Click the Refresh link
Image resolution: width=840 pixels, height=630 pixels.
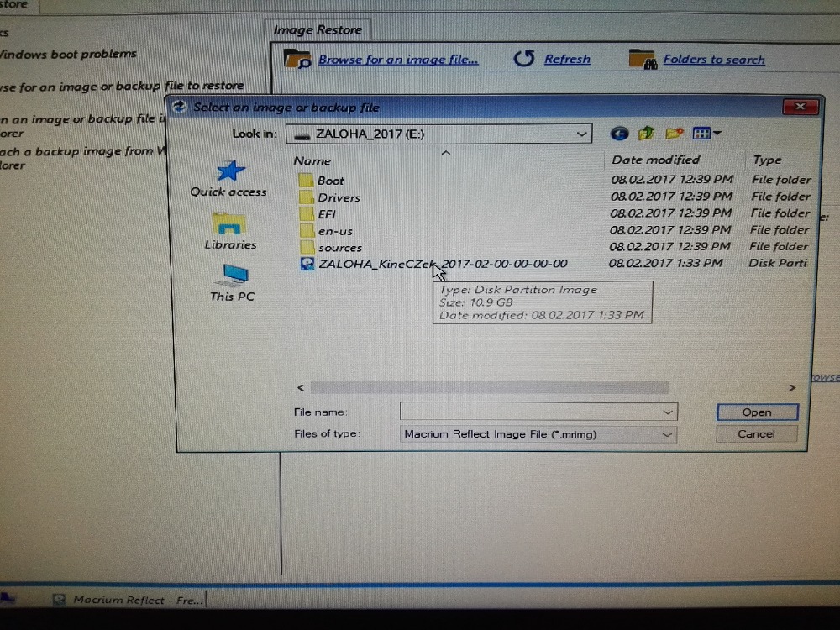click(x=567, y=59)
